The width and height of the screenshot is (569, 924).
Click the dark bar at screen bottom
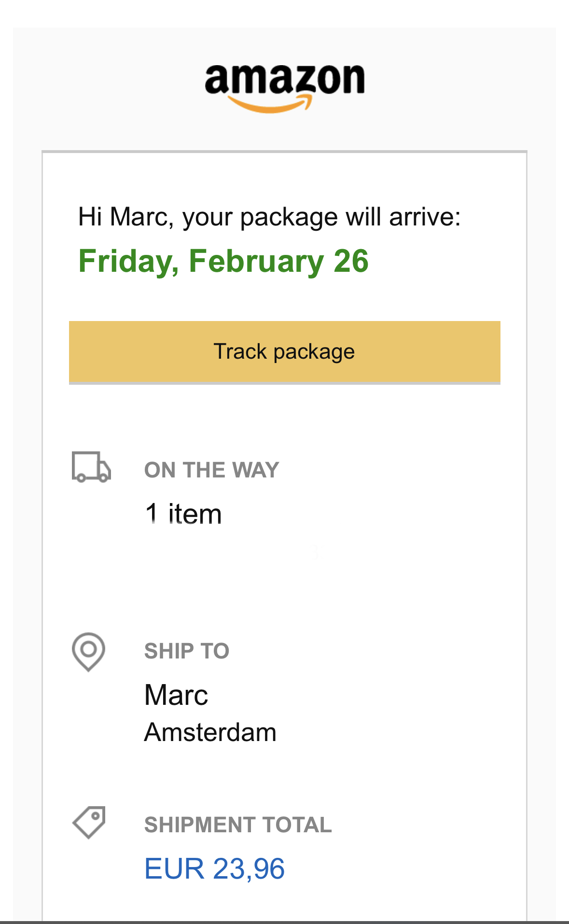click(285, 922)
